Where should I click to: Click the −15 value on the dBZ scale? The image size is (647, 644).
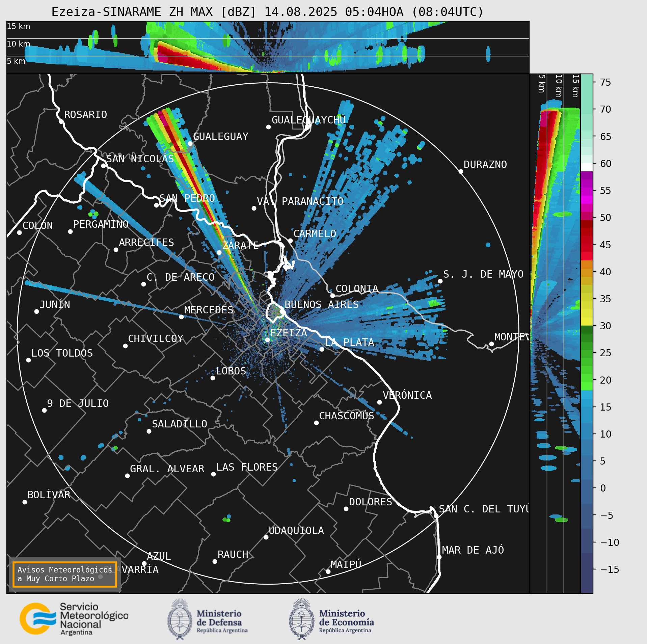(610, 569)
